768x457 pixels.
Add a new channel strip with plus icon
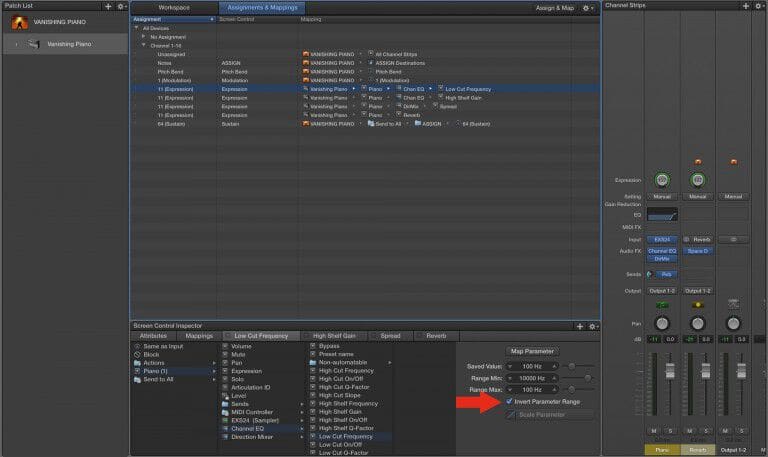click(x=745, y=6)
